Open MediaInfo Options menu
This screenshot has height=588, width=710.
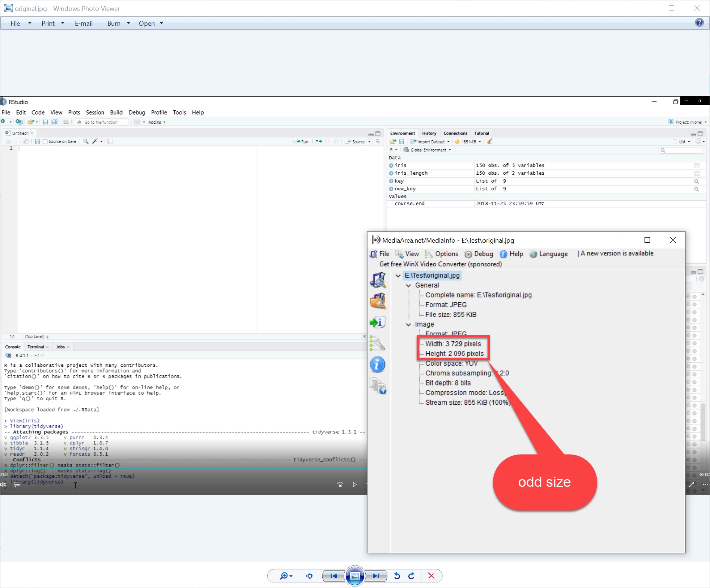pyautogui.click(x=446, y=254)
